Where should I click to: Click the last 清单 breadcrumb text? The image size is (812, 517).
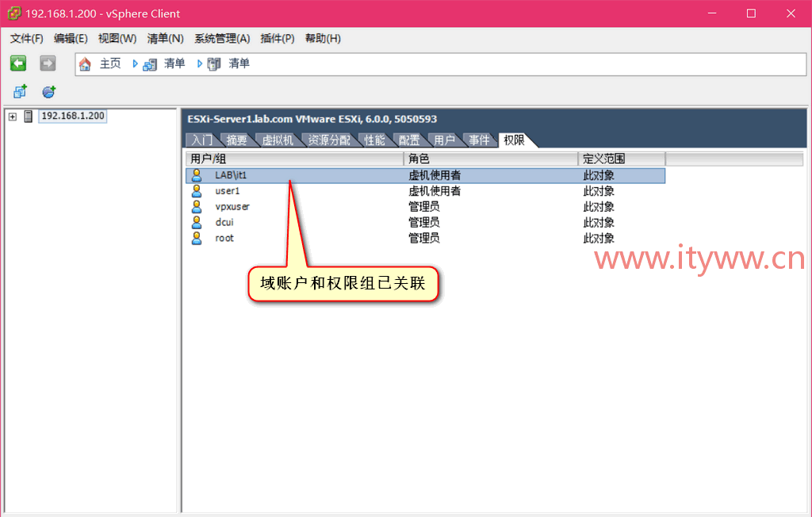click(239, 63)
